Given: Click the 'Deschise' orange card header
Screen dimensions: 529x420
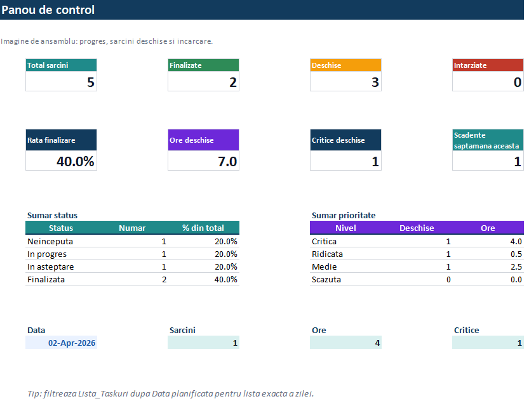Looking at the screenshot, I should 346,65.
